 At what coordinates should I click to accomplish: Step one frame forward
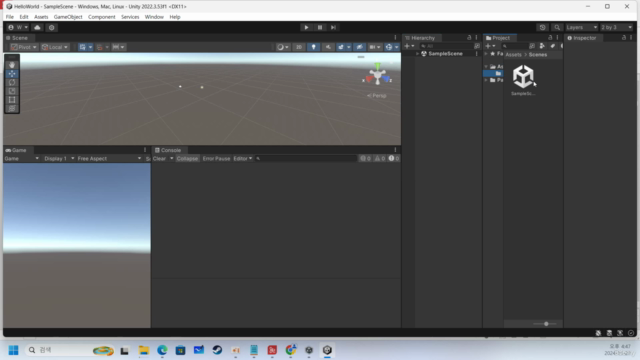tap(333, 27)
